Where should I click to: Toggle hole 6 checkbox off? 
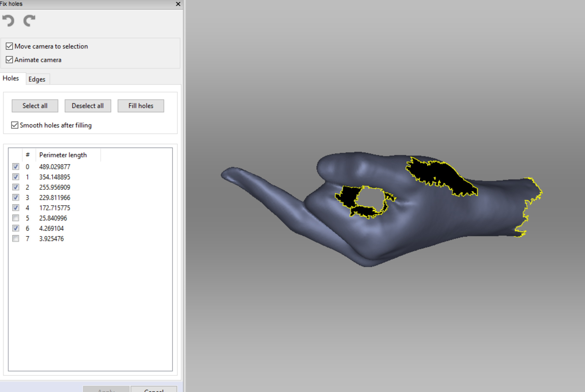click(x=16, y=228)
